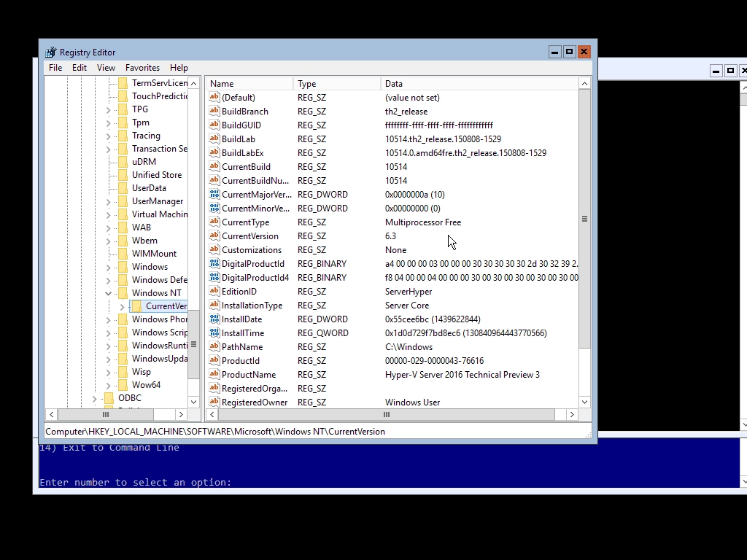Expand the Wow64 tree node
This screenshot has width=747, height=560.
[108, 385]
